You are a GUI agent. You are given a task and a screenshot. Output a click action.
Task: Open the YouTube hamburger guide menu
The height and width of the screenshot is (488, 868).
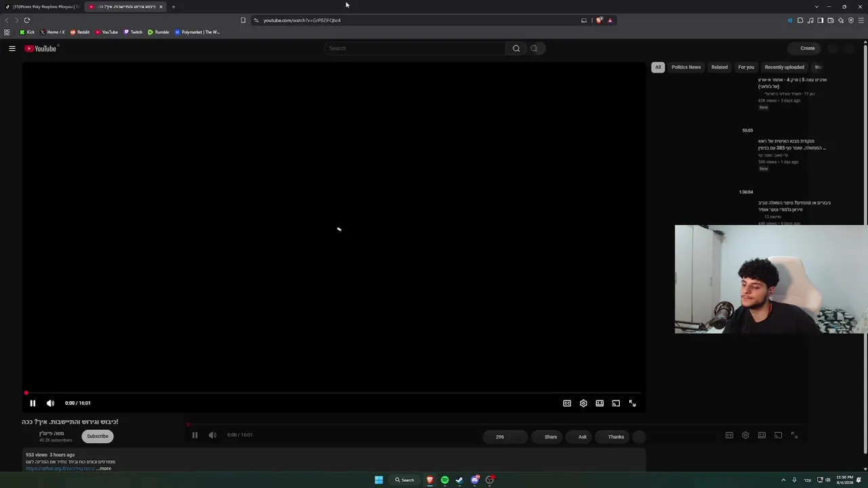(12, 48)
